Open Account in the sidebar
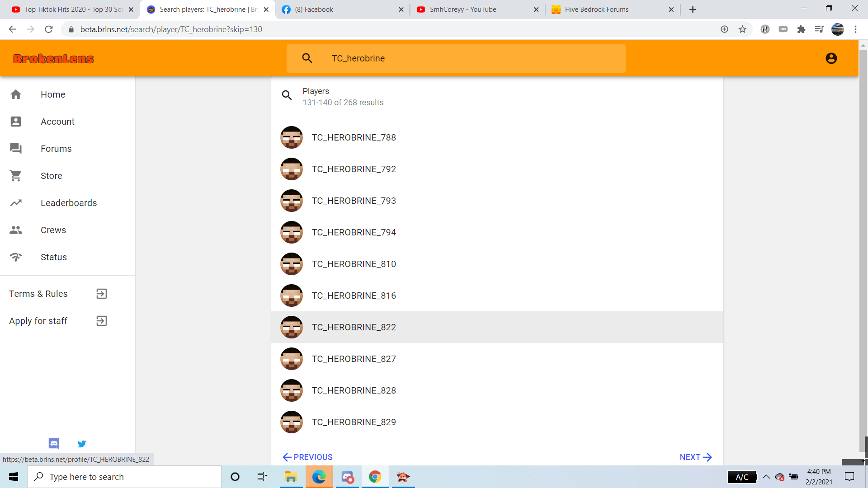Screen dimensions: 868x488 point(67,122)
